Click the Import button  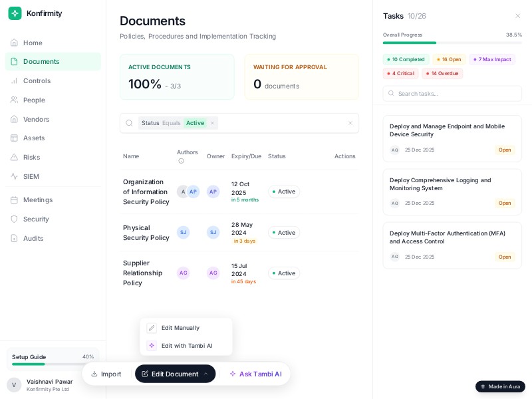106,374
